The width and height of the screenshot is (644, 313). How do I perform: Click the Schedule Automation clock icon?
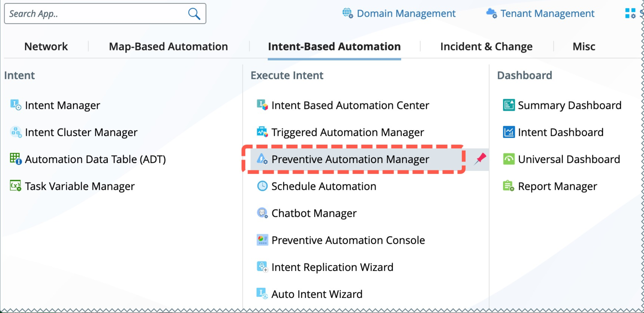(262, 186)
